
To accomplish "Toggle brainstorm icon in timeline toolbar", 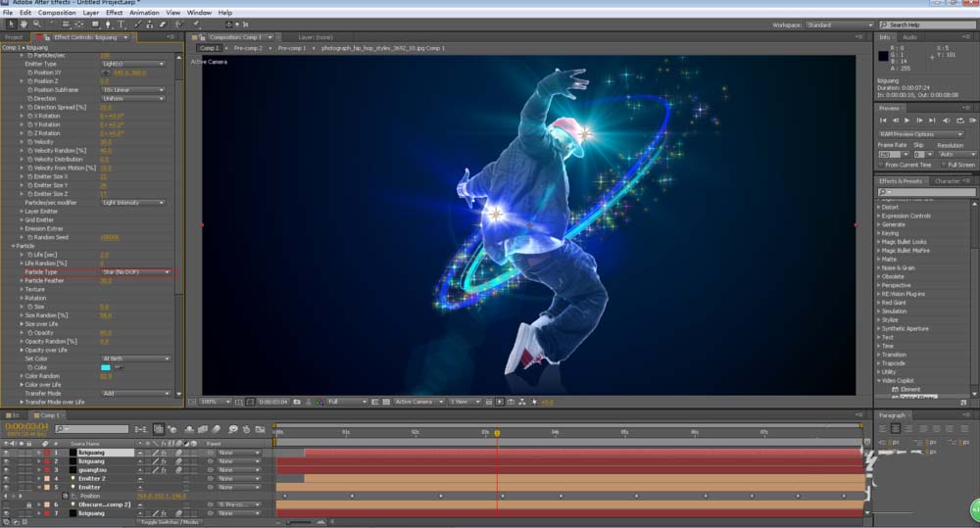I will [x=232, y=429].
